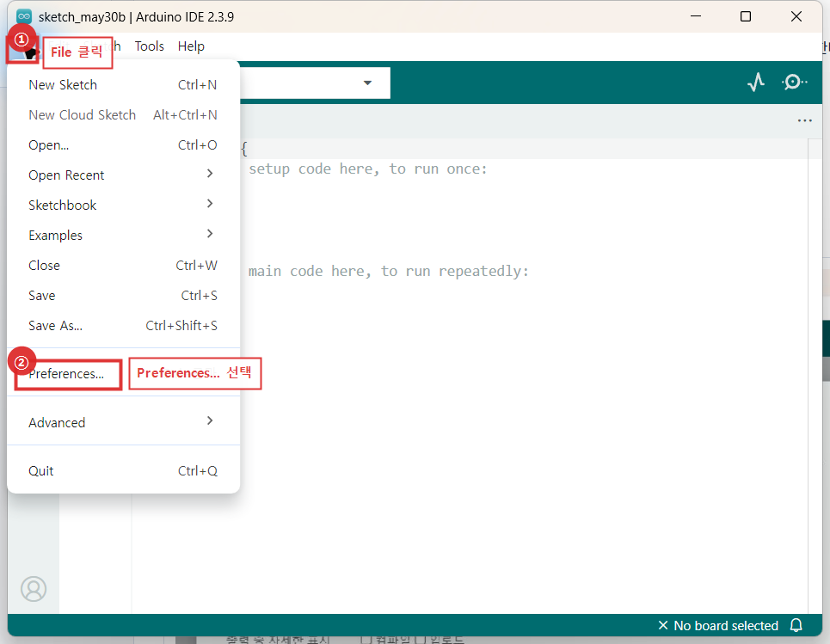This screenshot has width=830, height=644.
Task: Select New Sketch menu entry
Action: tap(123, 84)
